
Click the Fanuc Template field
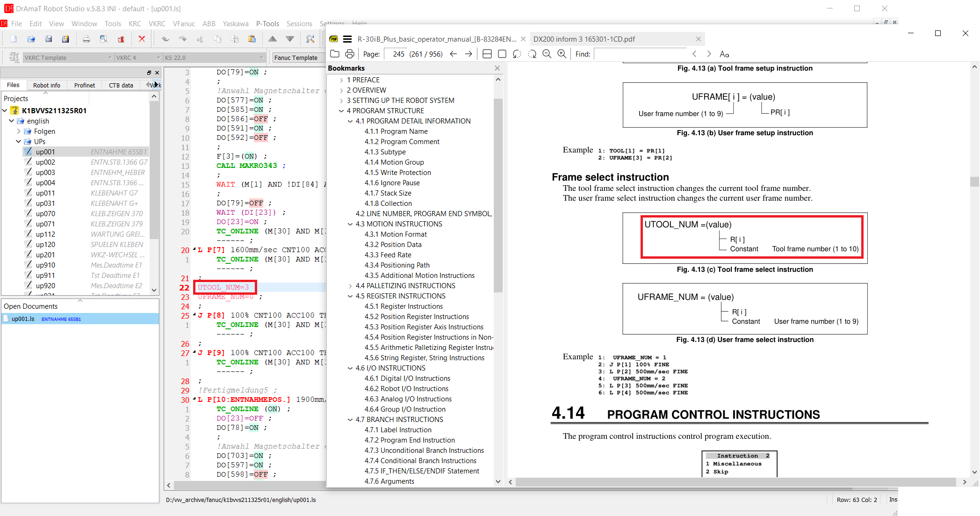299,58
